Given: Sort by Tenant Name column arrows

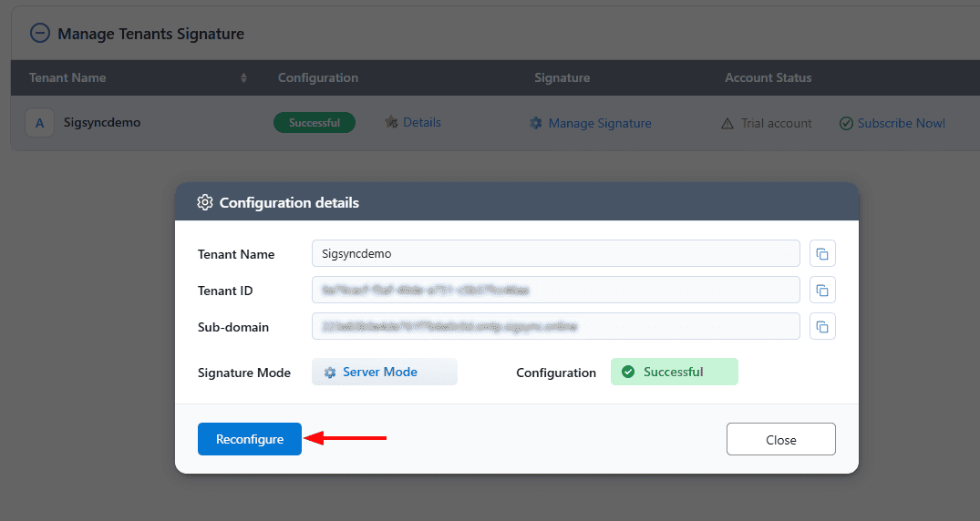Looking at the screenshot, I should (243, 78).
